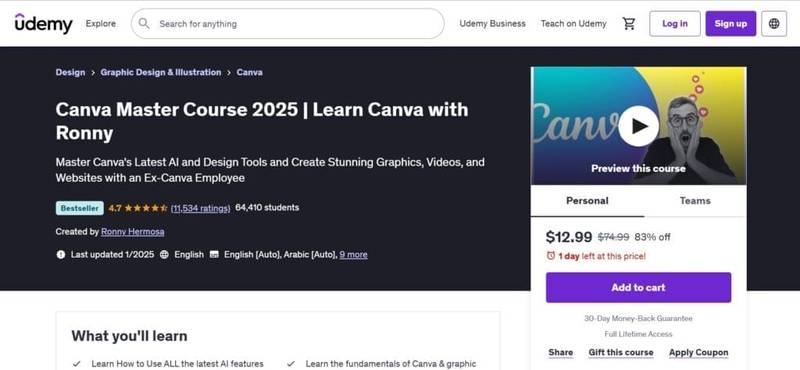The width and height of the screenshot is (800, 370).
Task: Open instructor Ronny Hermosa's profile
Action: (133, 232)
